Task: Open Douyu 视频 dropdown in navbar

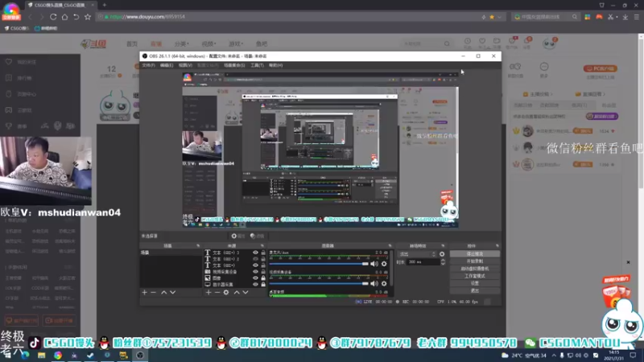Action: (208, 44)
